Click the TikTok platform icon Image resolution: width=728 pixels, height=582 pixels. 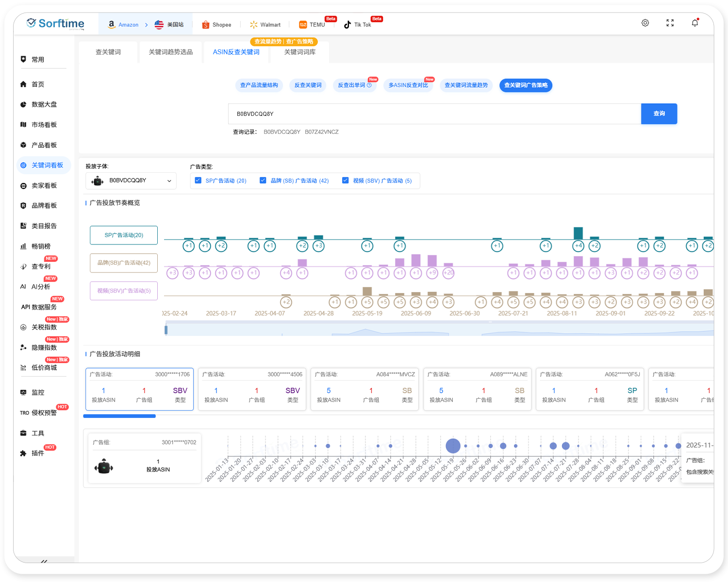[x=347, y=25]
